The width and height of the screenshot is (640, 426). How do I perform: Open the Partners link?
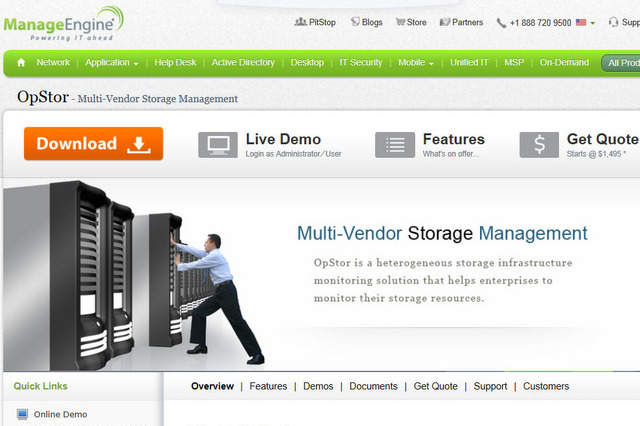pos(467,22)
